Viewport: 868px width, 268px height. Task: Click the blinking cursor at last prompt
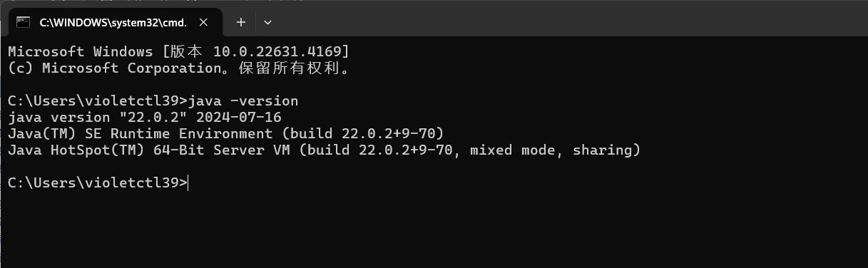[189, 183]
